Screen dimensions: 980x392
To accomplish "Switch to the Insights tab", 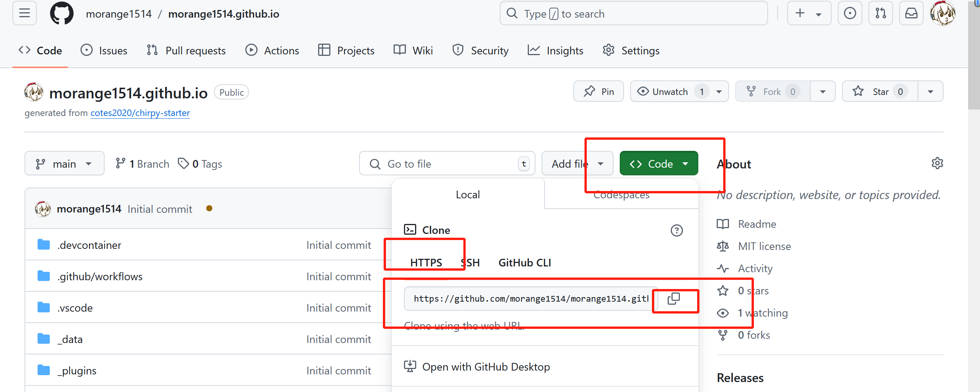I will 555,51.
